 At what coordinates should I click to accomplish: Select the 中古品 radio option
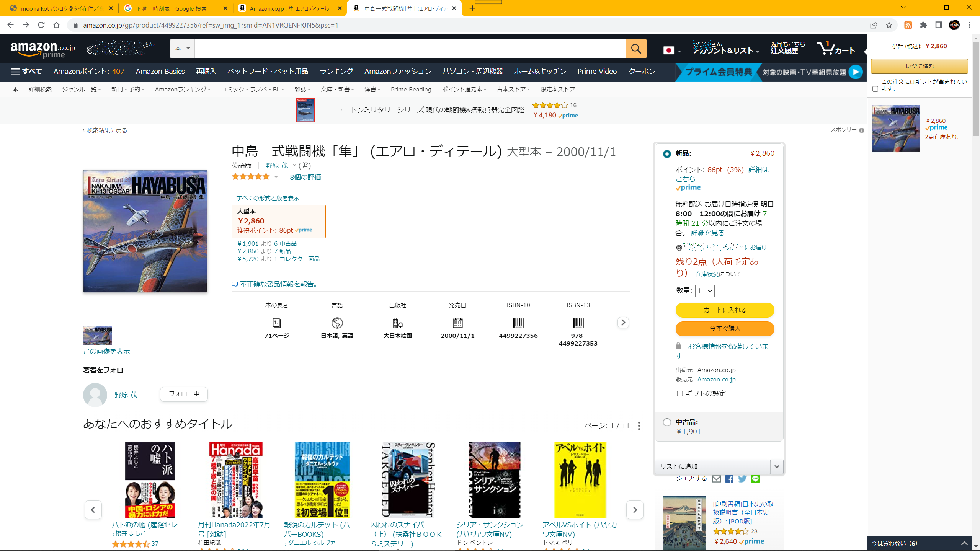click(x=667, y=422)
